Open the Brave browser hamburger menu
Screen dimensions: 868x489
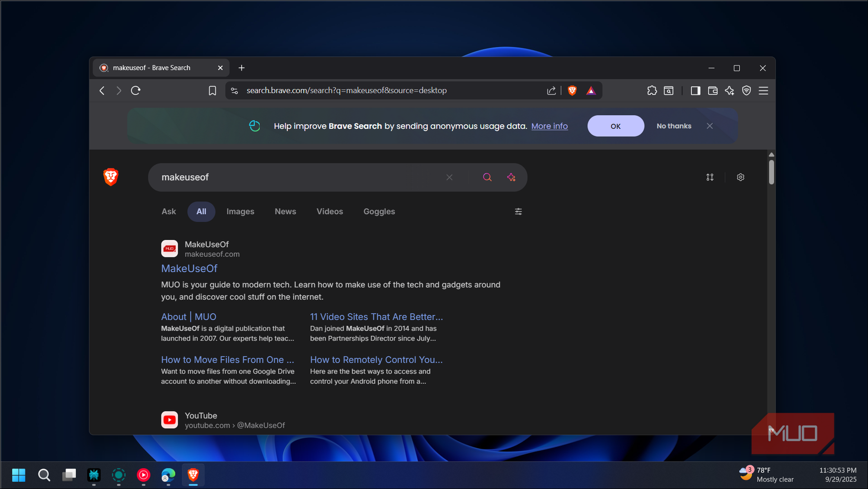pyautogui.click(x=763, y=91)
